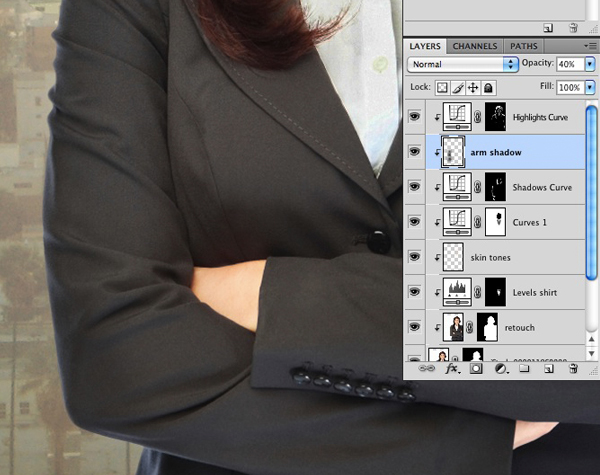Click the Curves 1 layer mask thumbnail
This screenshot has height=475, width=600.
(495, 222)
